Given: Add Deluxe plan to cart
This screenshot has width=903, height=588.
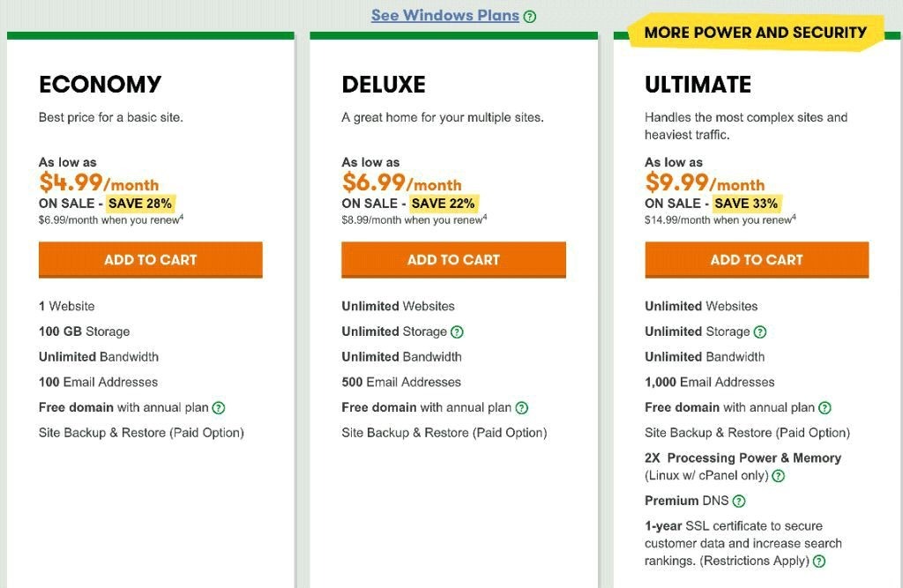Looking at the screenshot, I should (453, 260).
